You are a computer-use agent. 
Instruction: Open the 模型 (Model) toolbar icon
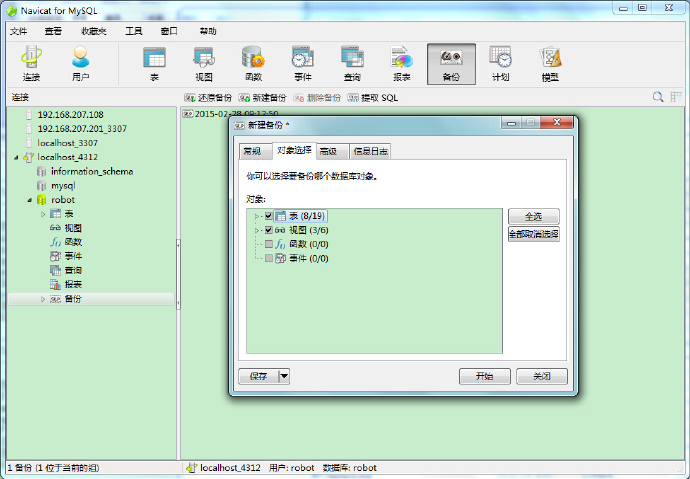pyautogui.click(x=550, y=64)
